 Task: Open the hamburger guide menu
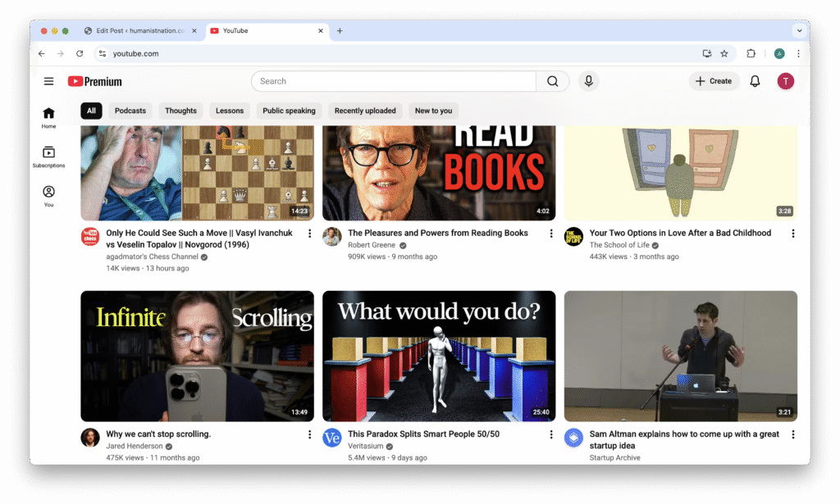tap(49, 81)
